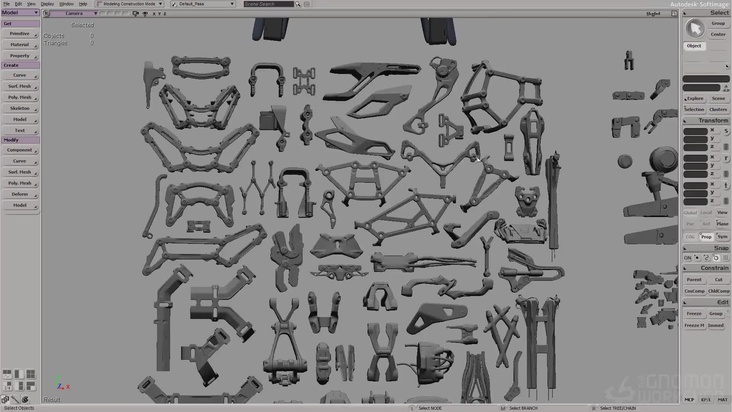732x412 pixels.
Task: Toggle the Prop transform mode
Action: 706,237
